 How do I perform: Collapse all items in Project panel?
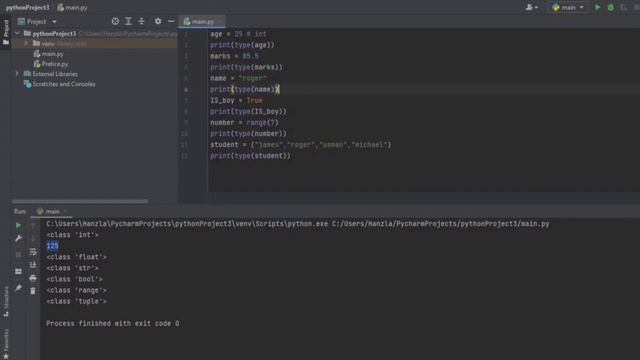coord(141,21)
